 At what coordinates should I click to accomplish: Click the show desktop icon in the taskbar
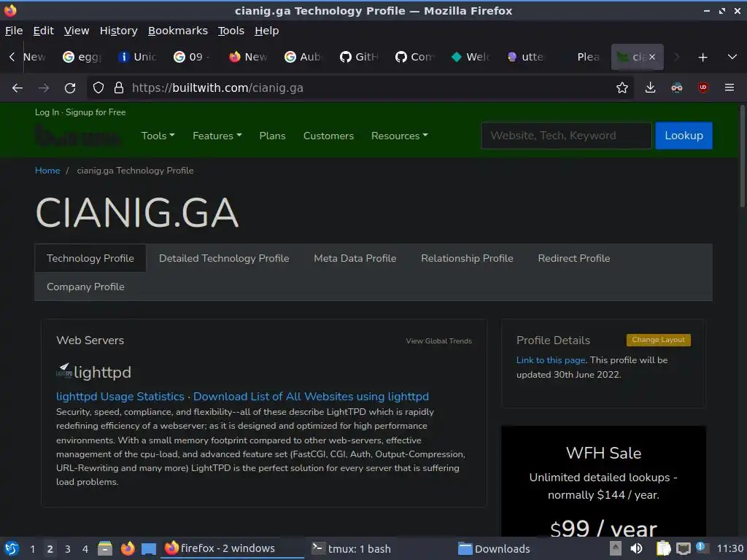[149, 548]
